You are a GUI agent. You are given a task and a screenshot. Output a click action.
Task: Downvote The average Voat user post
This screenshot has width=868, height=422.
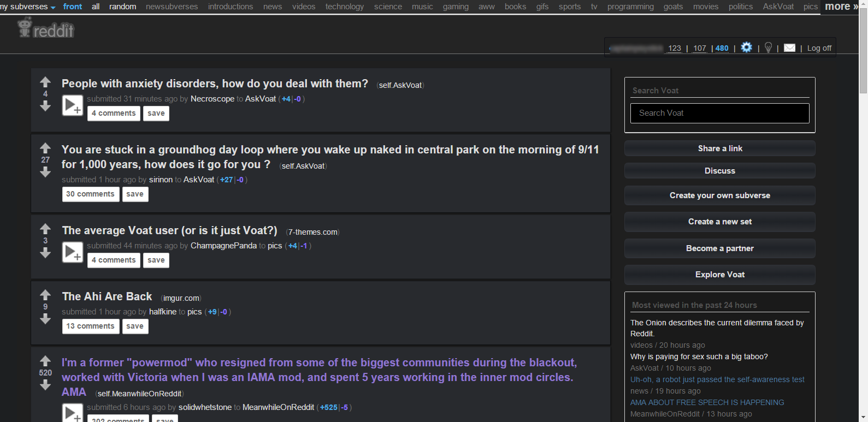45,253
